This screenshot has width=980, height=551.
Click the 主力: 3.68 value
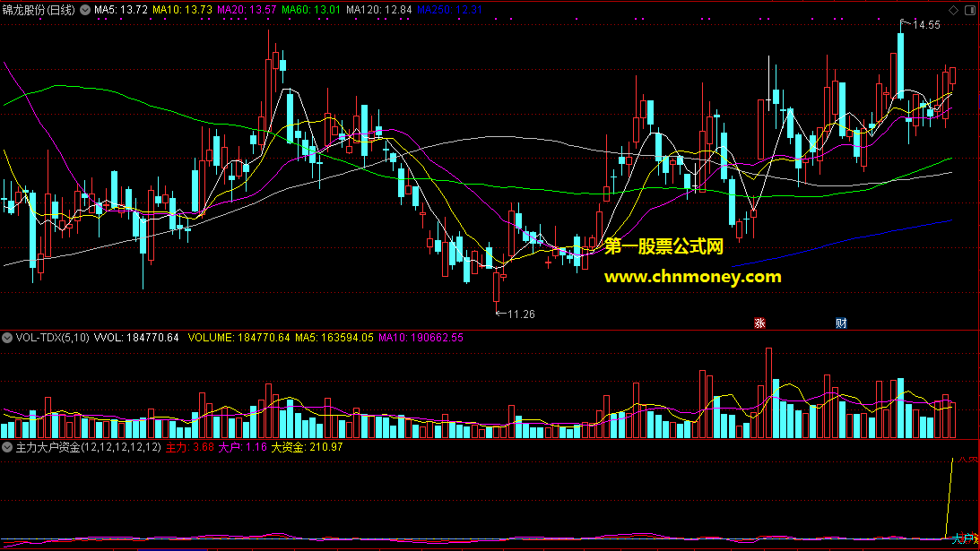click(x=190, y=447)
